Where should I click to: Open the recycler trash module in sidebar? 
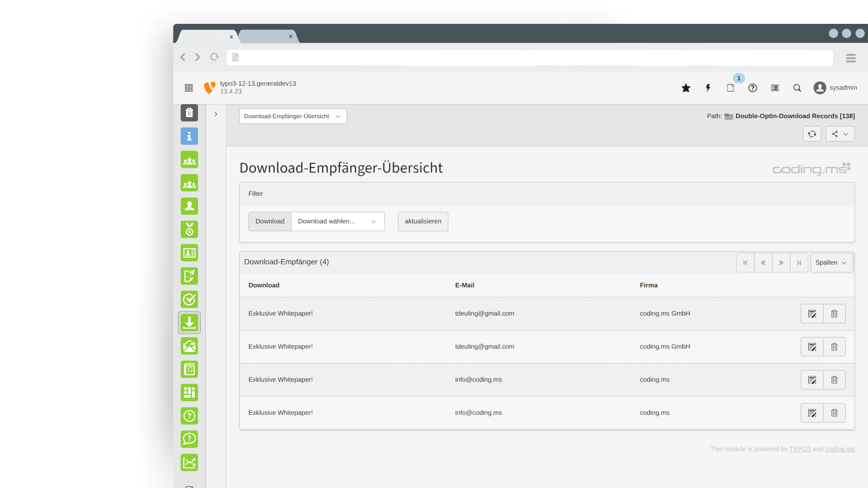pos(189,113)
